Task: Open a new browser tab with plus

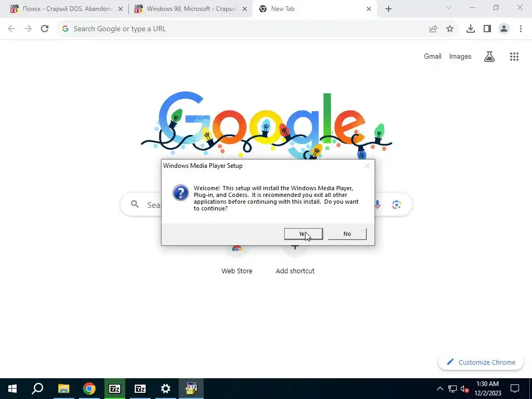Action: point(389,9)
